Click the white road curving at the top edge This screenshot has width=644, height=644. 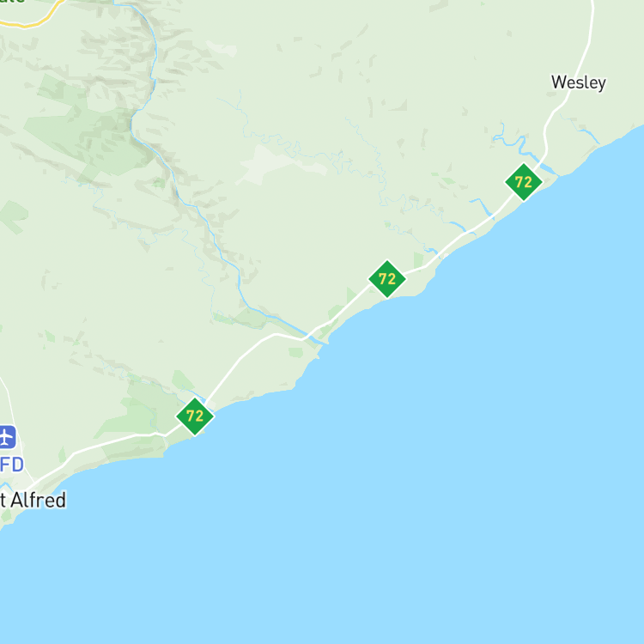tap(592, 21)
